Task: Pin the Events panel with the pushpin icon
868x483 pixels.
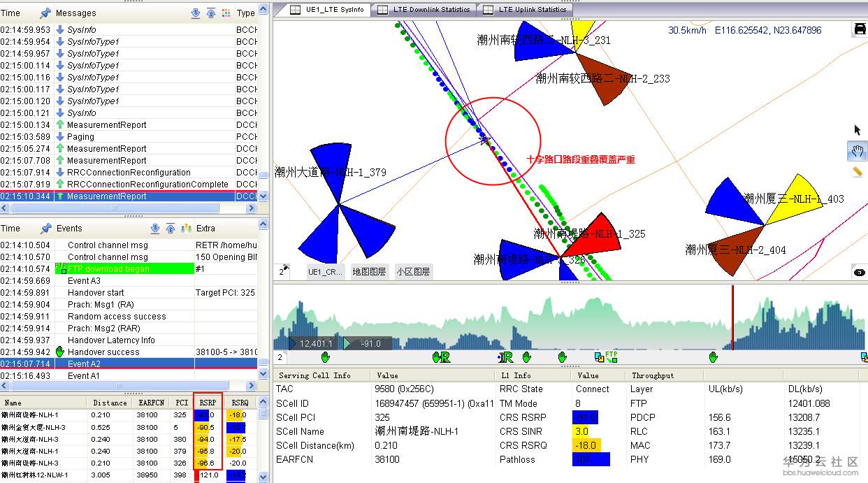Action: point(45,228)
